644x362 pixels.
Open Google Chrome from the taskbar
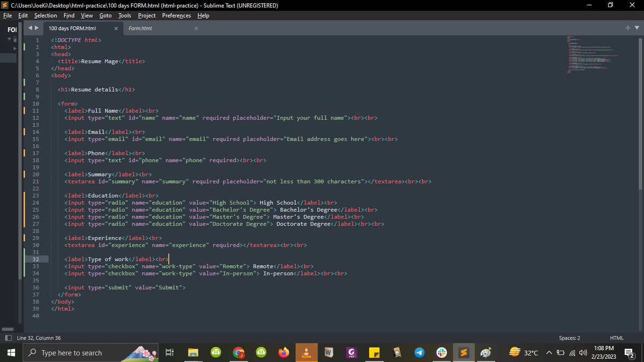[x=239, y=352]
